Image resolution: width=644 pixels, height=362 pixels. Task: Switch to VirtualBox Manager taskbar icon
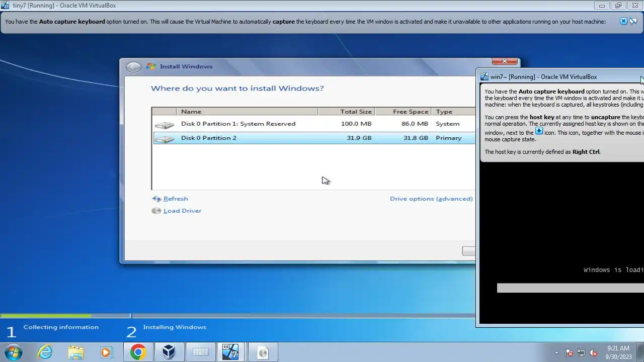pyautogui.click(x=169, y=352)
